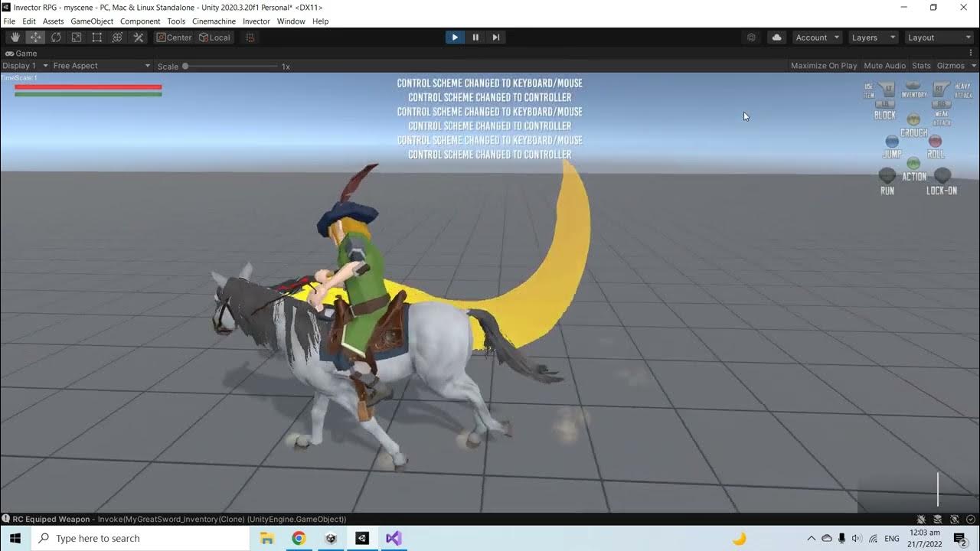Screen dimensions: 980x551
Task: Click the Lock-On stick icon
Action: point(942,176)
